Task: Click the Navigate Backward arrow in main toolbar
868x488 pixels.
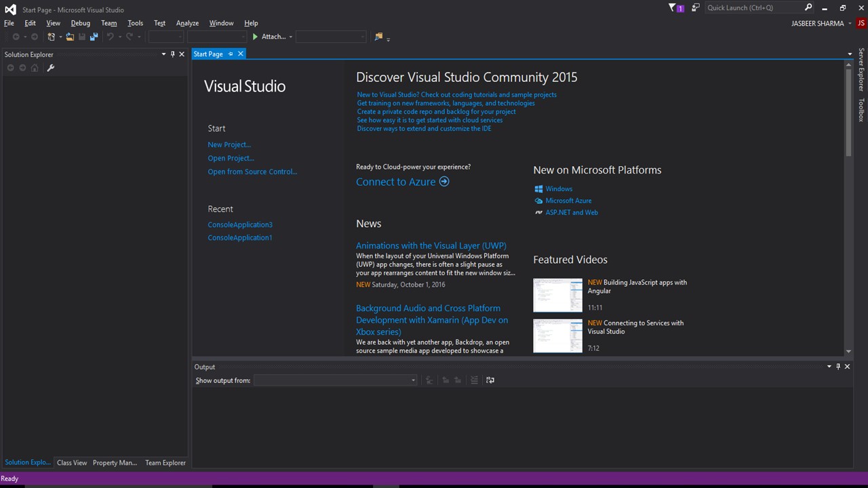Action: tap(16, 37)
